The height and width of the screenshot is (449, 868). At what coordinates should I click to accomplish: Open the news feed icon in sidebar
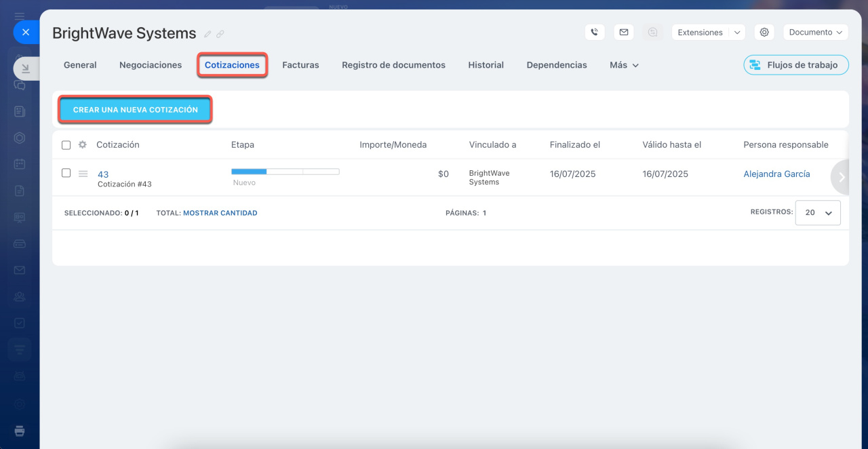(20, 111)
